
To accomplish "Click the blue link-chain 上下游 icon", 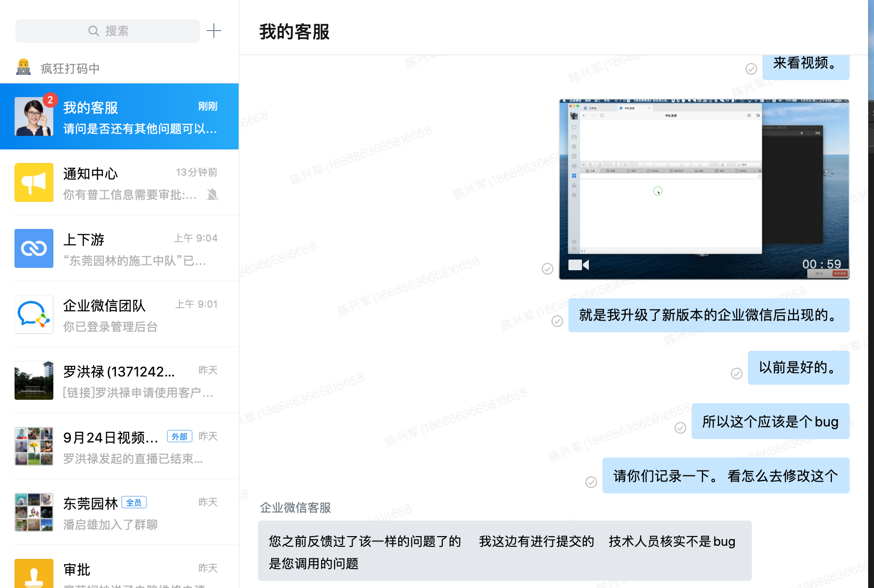I will pyautogui.click(x=34, y=248).
